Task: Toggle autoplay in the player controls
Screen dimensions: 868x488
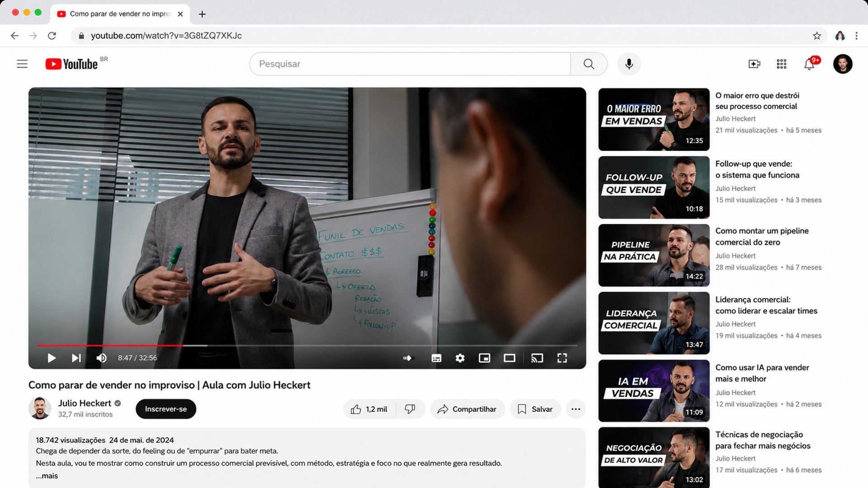Action: [409, 358]
